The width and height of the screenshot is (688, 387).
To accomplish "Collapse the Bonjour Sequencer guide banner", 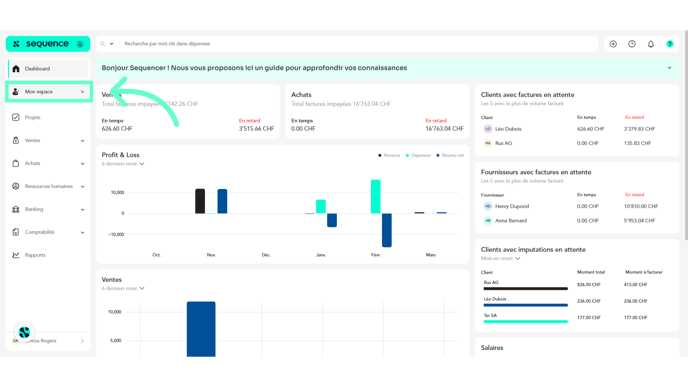I will point(669,68).
